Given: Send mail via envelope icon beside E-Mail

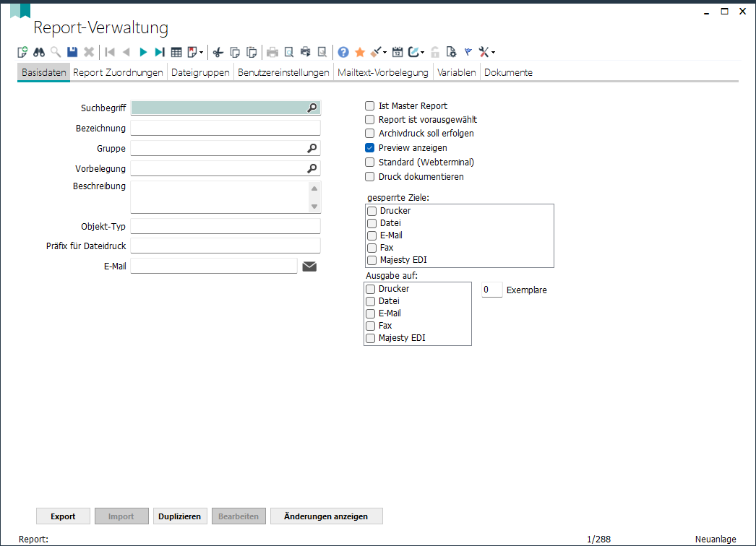Looking at the screenshot, I should (x=309, y=266).
